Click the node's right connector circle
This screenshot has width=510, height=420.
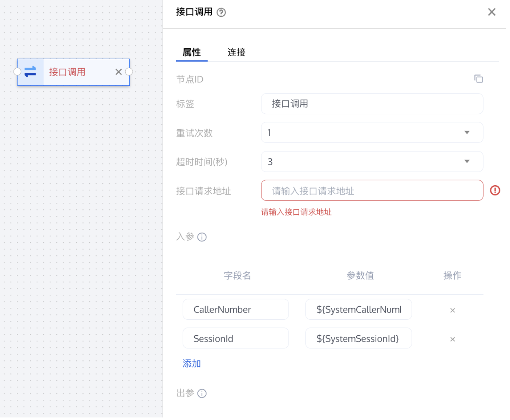pos(129,72)
